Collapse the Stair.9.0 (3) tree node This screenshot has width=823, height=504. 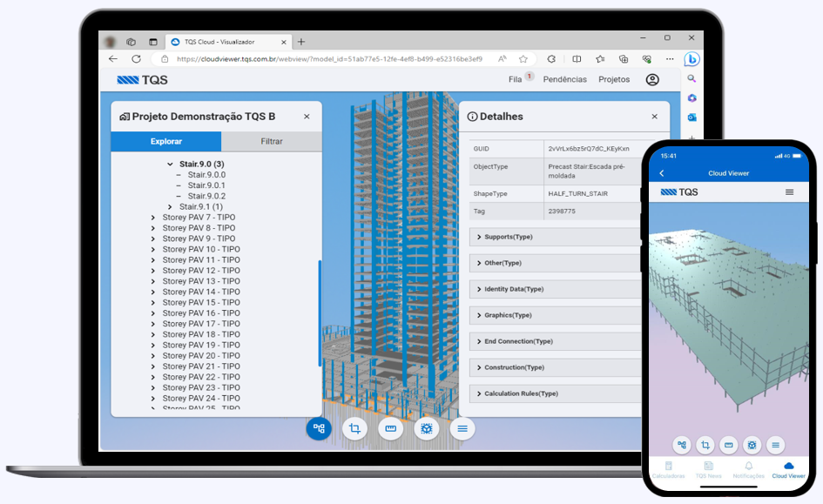(171, 164)
